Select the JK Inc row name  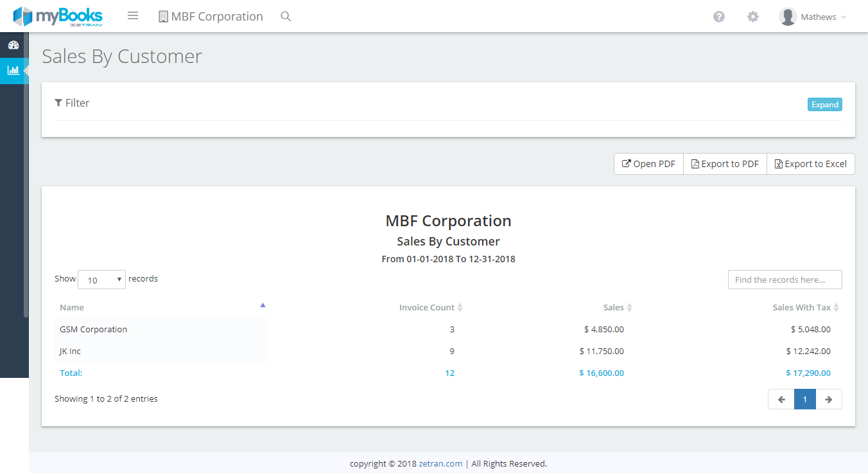click(71, 352)
